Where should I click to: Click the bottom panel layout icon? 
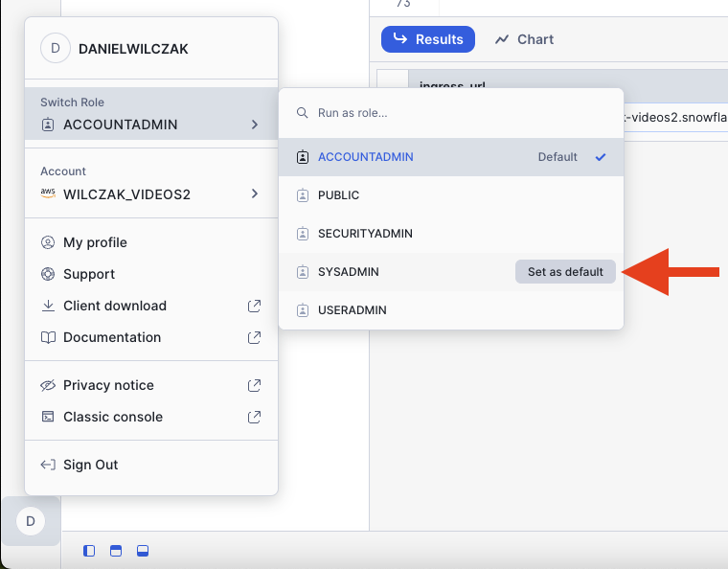coord(143,551)
